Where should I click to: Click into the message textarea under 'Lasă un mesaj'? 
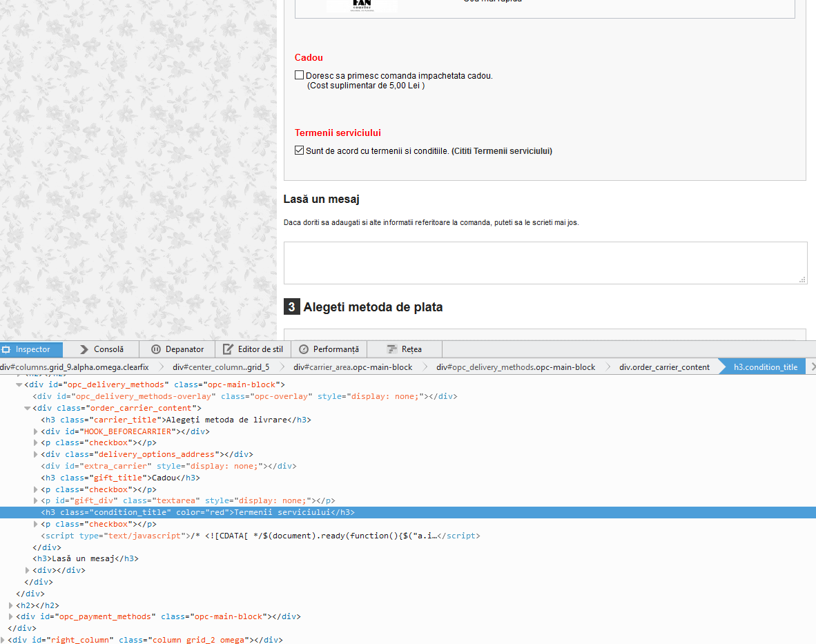tap(545, 263)
